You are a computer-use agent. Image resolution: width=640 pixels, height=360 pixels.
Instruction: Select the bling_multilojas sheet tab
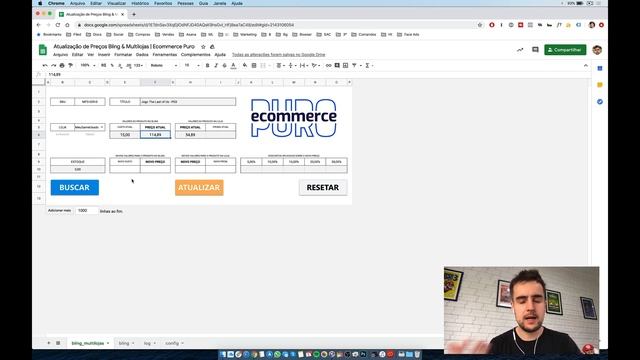tap(90, 343)
